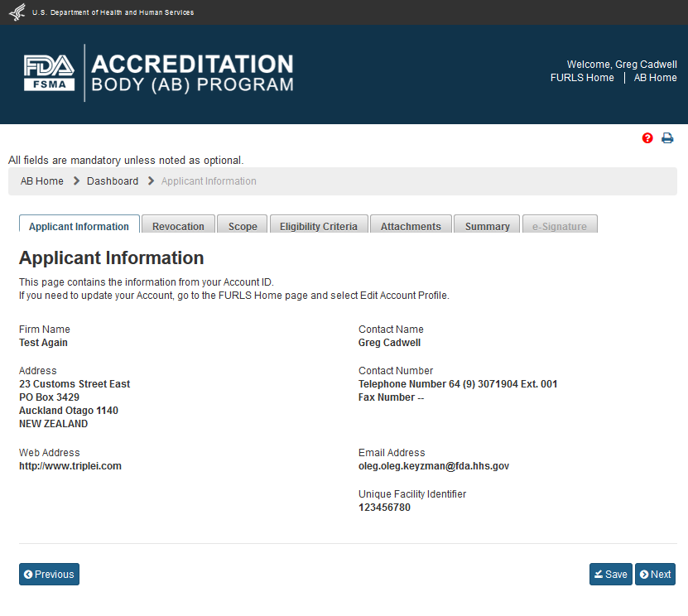
Task: Open the FURLS Home link
Action: [582, 78]
